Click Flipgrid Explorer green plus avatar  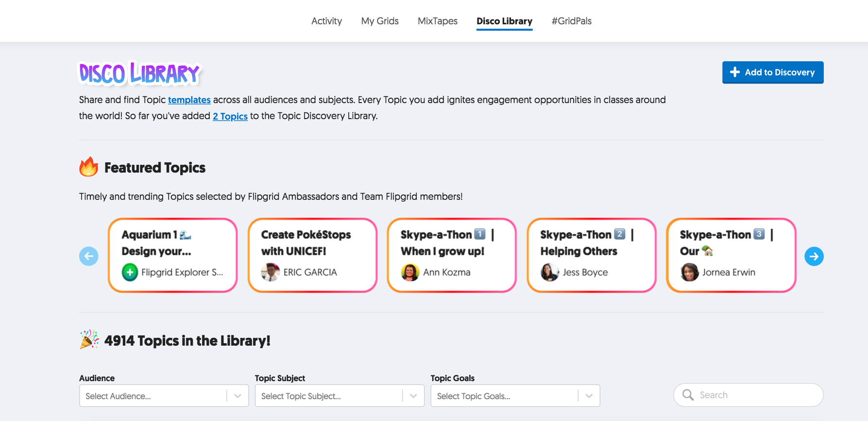click(x=130, y=272)
